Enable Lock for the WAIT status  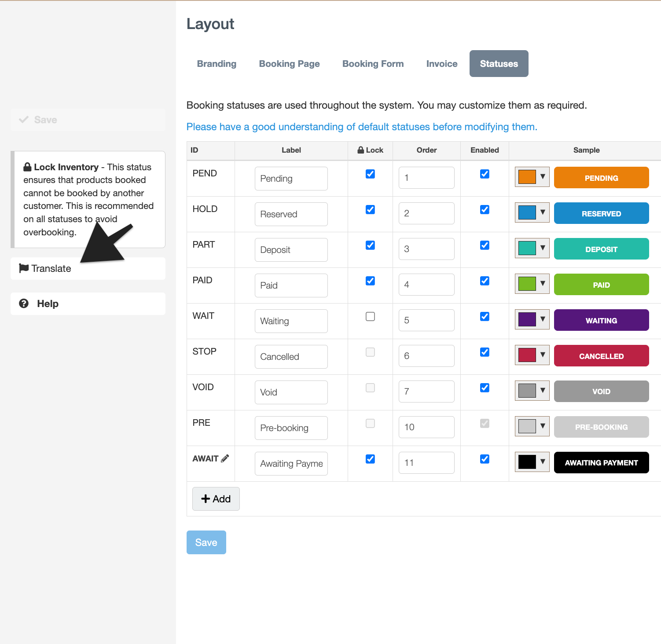371,316
